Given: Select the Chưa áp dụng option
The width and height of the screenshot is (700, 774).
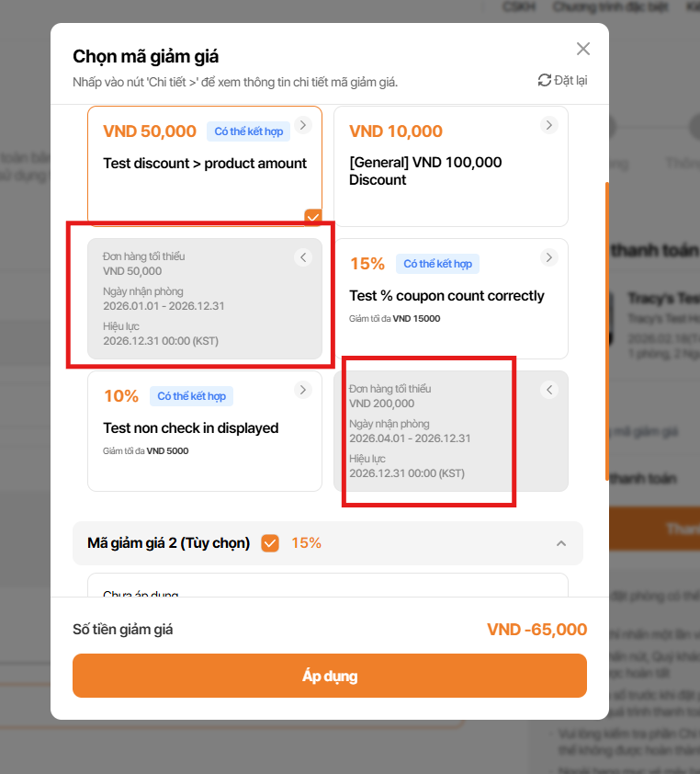Looking at the screenshot, I should (x=141, y=593).
